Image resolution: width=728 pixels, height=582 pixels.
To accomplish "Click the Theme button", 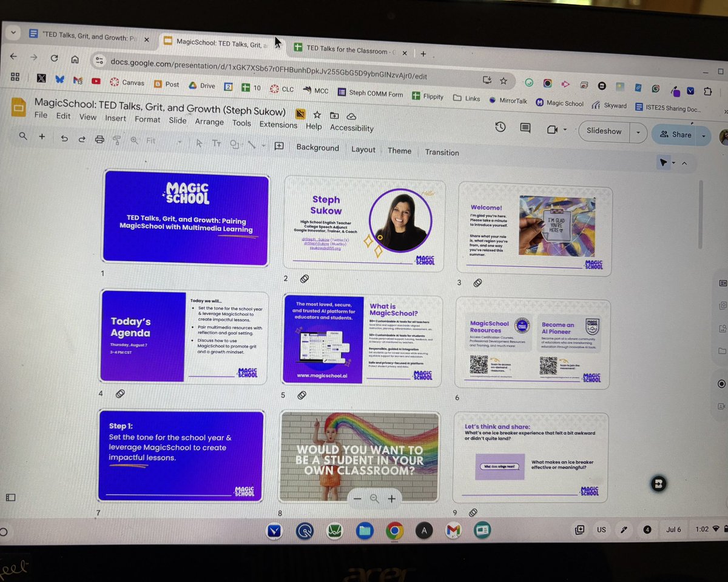I will click(399, 151).
